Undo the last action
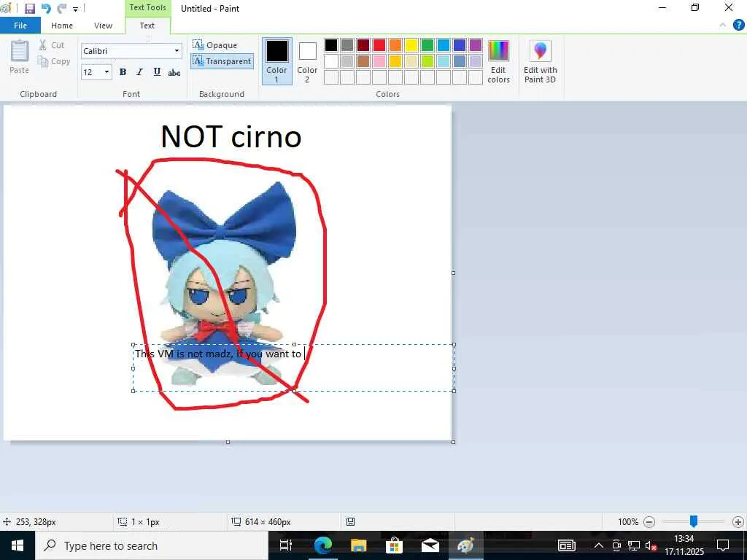This screenshot has height=560, width=747. (x=46, y=8)
